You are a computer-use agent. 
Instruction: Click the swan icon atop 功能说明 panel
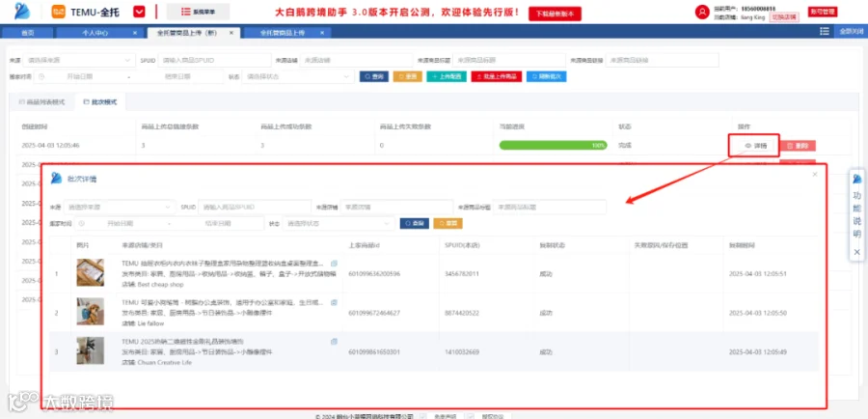click(x=857, y=179)
